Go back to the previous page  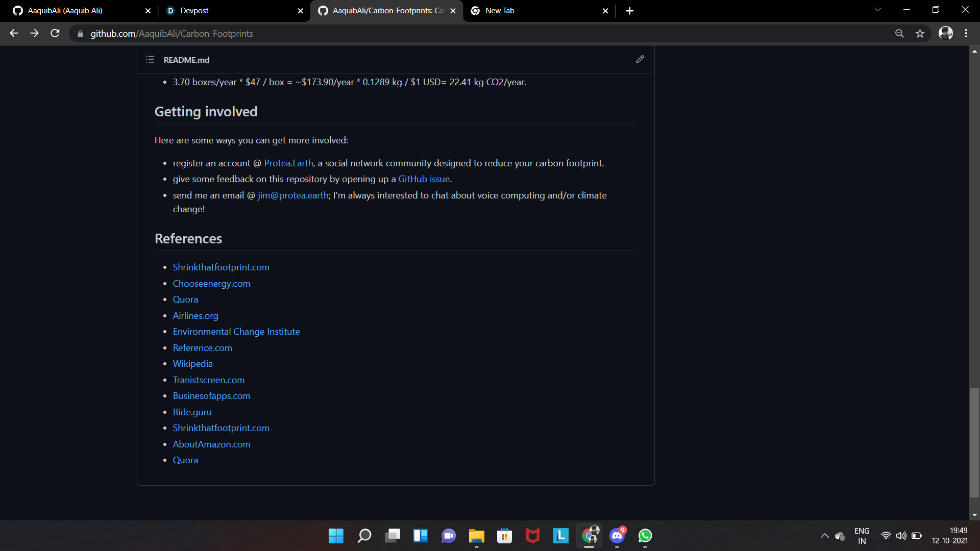click(14, 34)
